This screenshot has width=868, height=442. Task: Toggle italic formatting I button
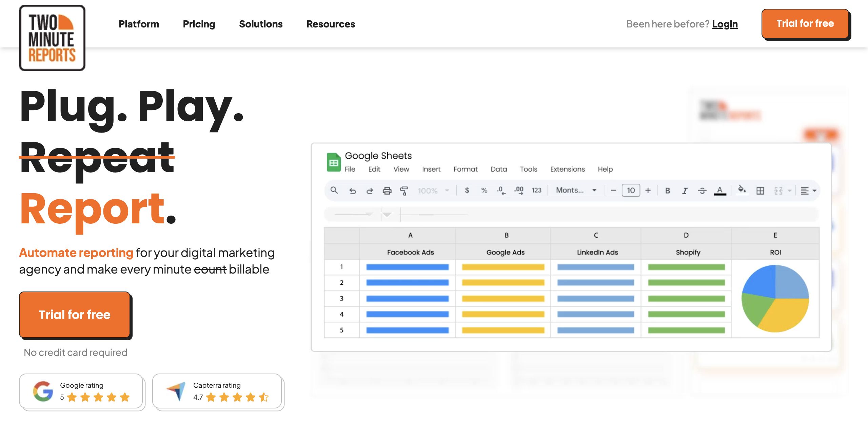click(685, 191)
